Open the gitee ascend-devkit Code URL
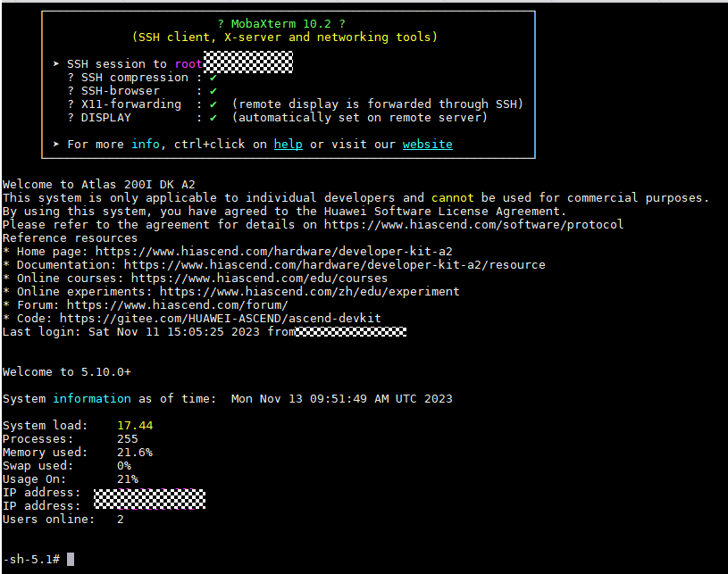 pos(220,319)
